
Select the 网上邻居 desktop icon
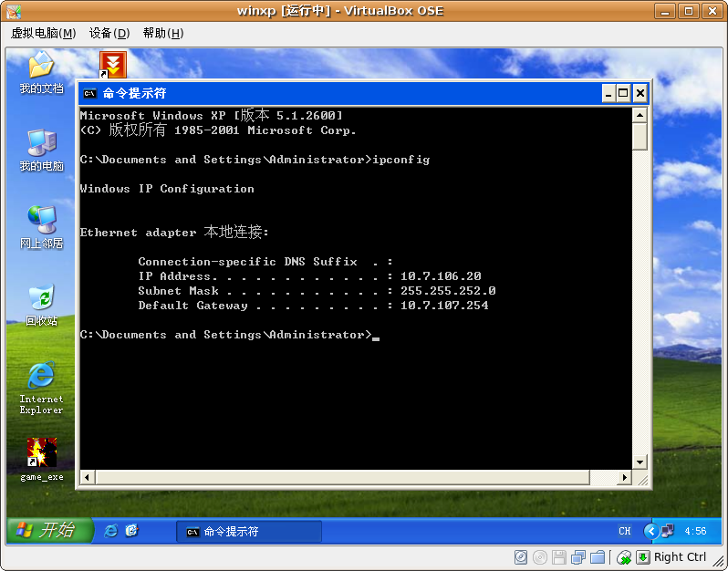[41, 227]
